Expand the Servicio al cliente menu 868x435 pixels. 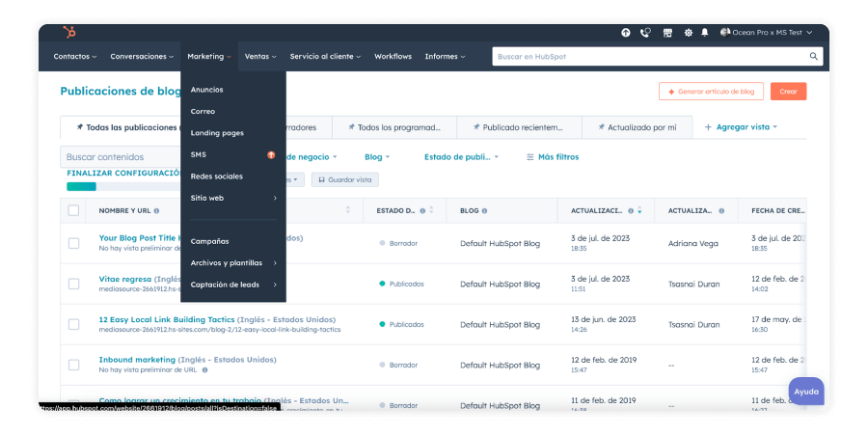pos(326,57)
